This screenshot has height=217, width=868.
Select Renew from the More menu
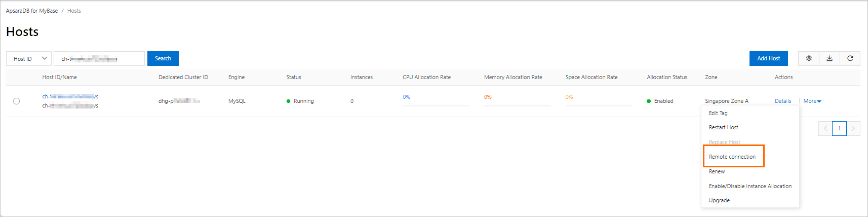tap(717, 171)
